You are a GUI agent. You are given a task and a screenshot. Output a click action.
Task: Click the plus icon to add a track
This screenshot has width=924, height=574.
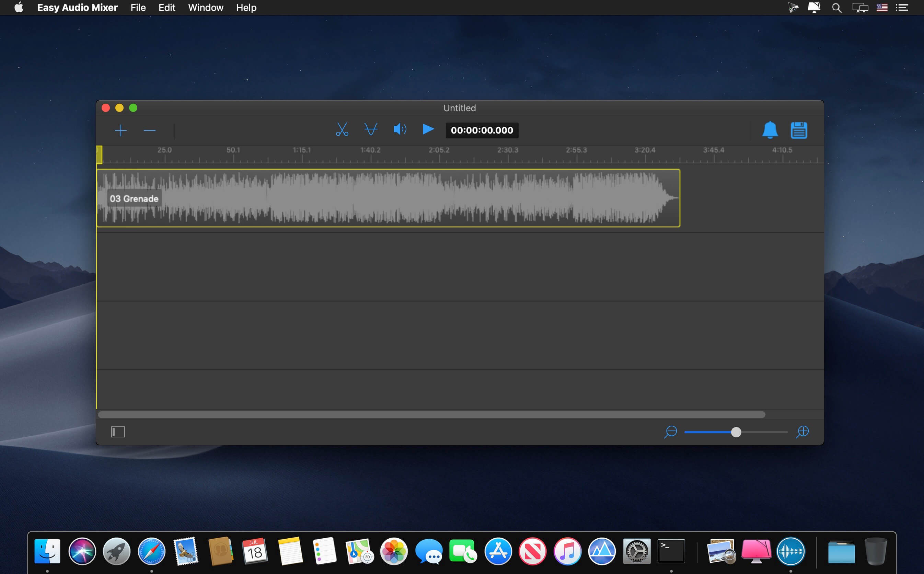point(121,130)
